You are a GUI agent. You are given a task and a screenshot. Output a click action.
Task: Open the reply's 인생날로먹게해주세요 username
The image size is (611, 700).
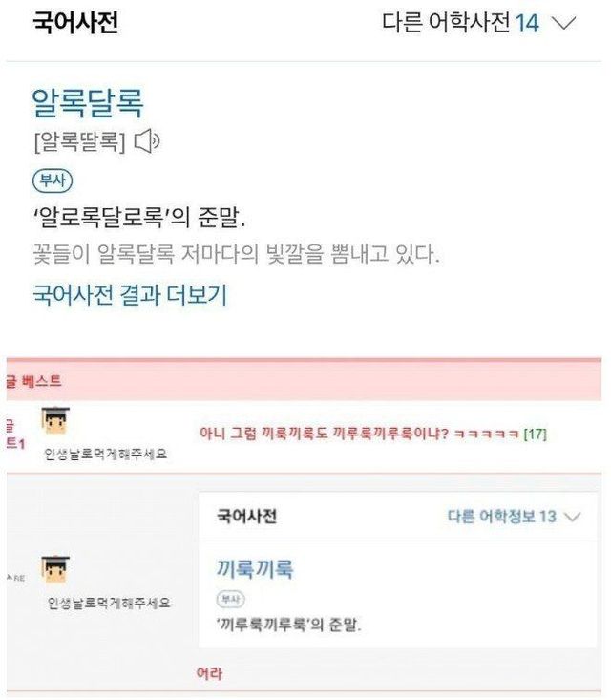point(109,604)
